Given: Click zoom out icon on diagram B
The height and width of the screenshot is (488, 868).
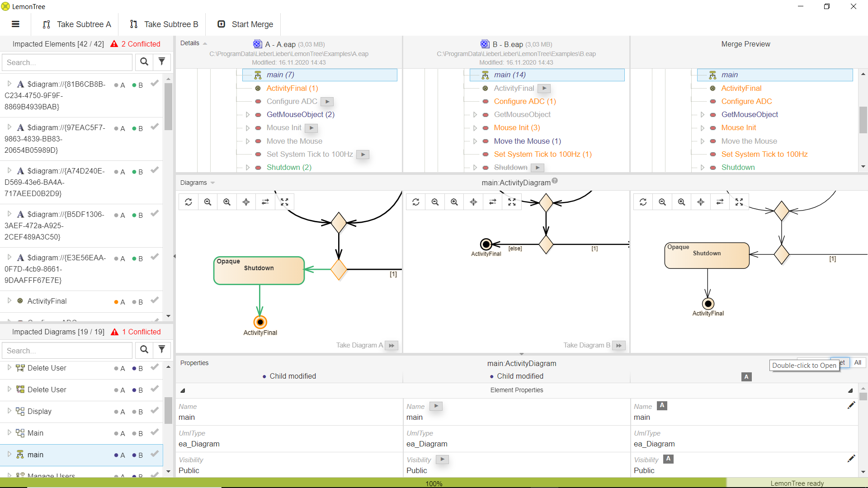Looking at the screenshot, I should point(435,202).
